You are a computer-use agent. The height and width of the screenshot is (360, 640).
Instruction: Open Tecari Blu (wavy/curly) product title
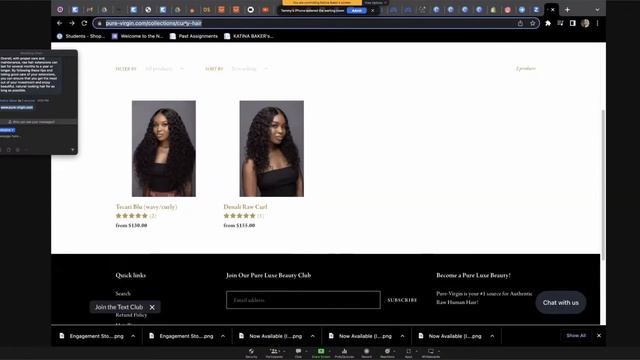click(x=147, y=207)
